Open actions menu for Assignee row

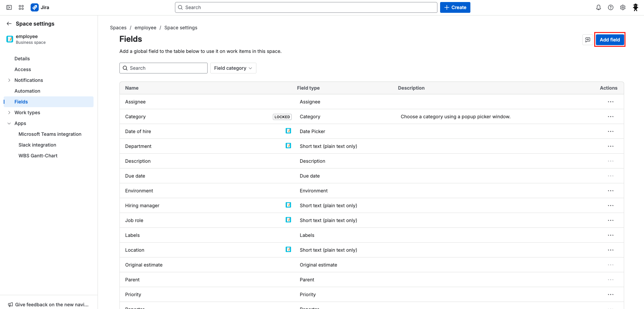pos(610,102)
